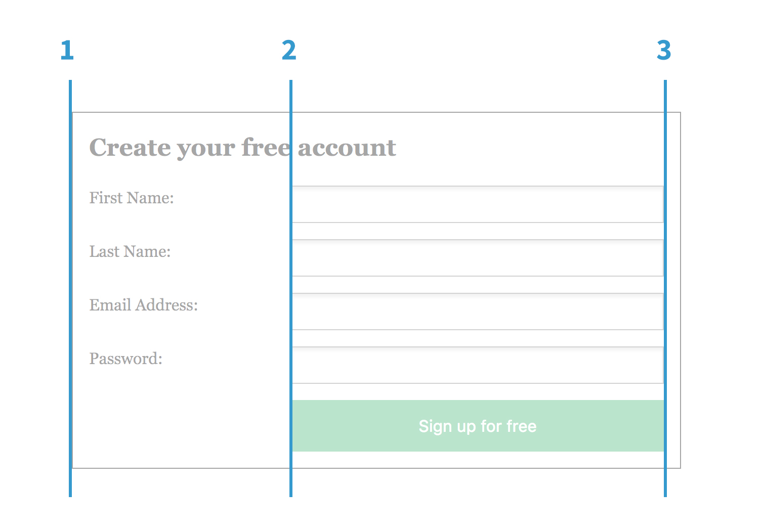Focus the Last Name text box
The height and width of the screenshot is (532, 762).
pyautogui.click(x=477, y=258)
